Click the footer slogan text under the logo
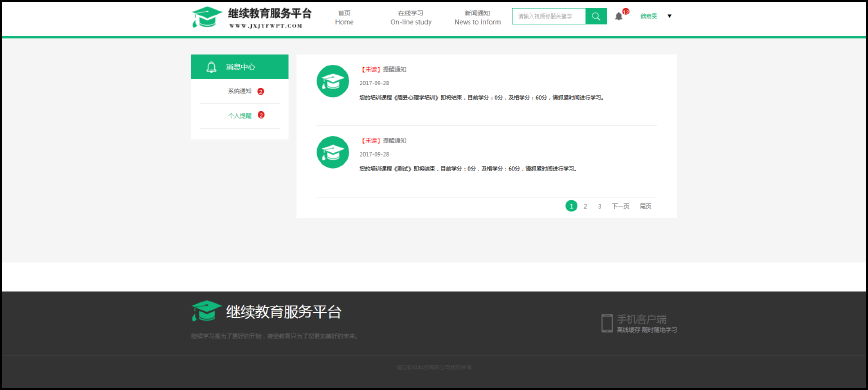868x390 pixels. click(274, 336)
